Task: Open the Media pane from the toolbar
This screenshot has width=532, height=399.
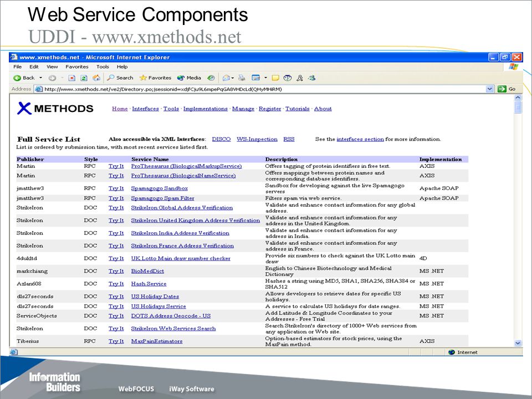Action: (190, 78)
